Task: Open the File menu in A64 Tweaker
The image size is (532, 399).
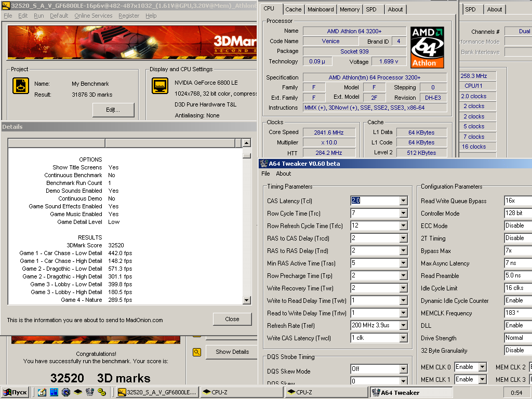Action: [265, 174]
